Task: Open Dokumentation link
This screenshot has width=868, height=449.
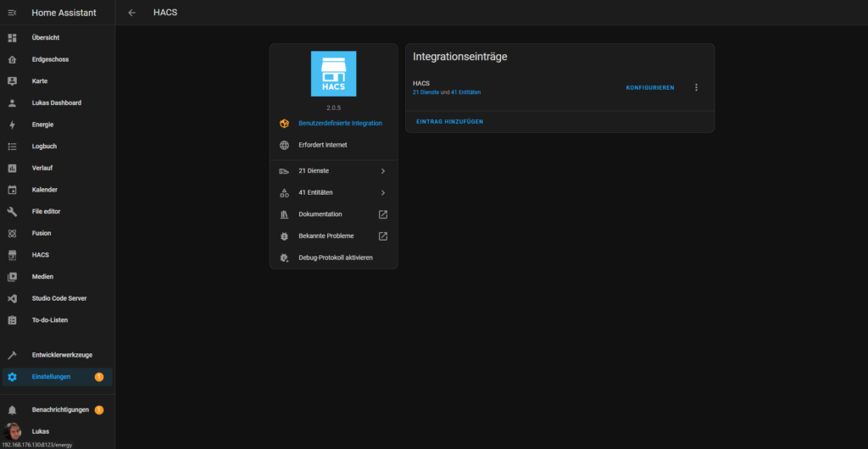Action: (320, 214)
